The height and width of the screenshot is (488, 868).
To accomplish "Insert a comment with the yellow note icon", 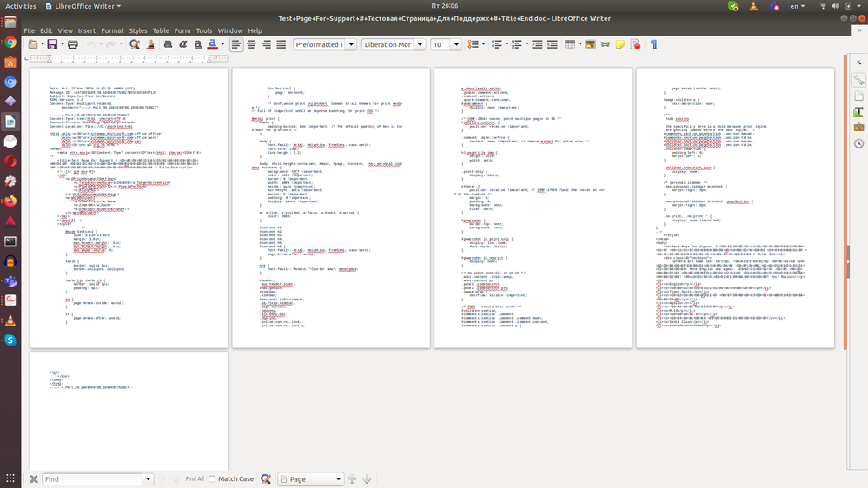I will pyautogui.click(x=620, y=44).
